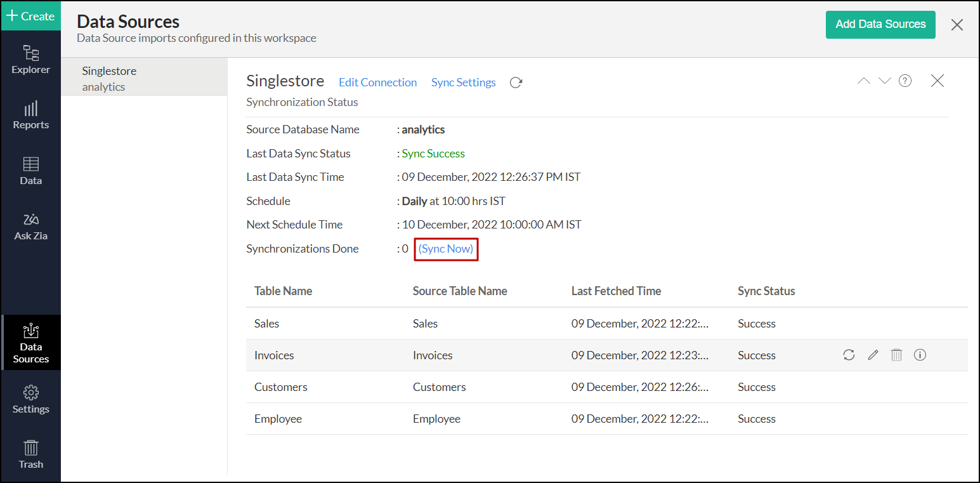Open Explorer in the left sidebar
The width and height of the screenshot is (980, 483).
click(30, 60)
